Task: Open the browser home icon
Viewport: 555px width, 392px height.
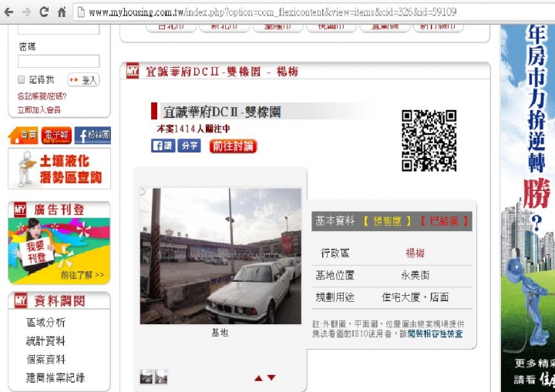Action: [62, 12]
